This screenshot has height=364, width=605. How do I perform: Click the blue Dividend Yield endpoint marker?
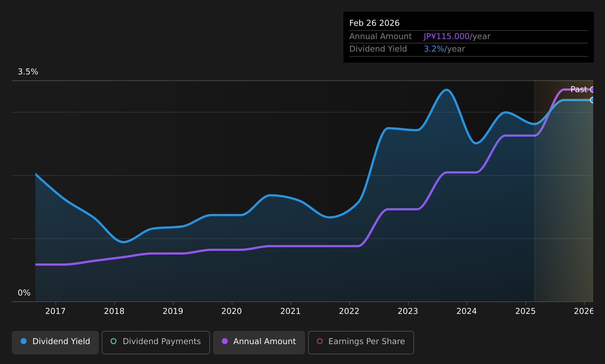coord(592,100)
